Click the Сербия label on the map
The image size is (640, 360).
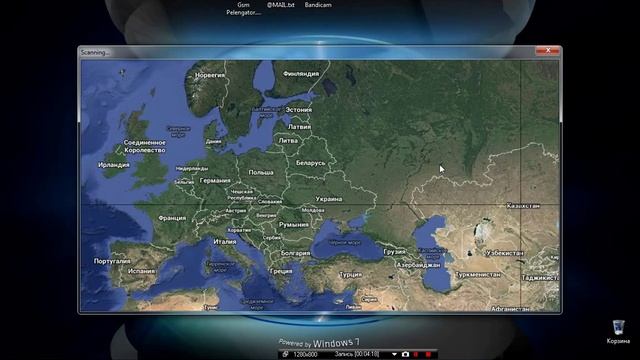272,238
